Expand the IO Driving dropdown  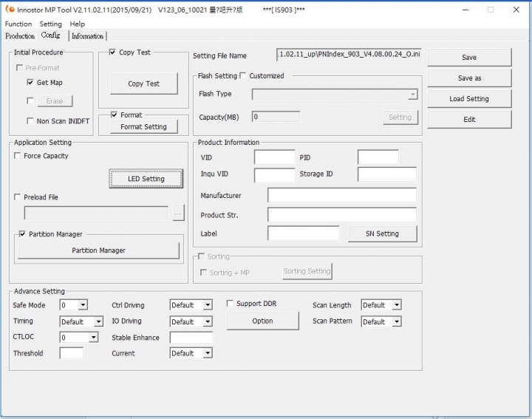pyautogui.click(x=208, y=321)
